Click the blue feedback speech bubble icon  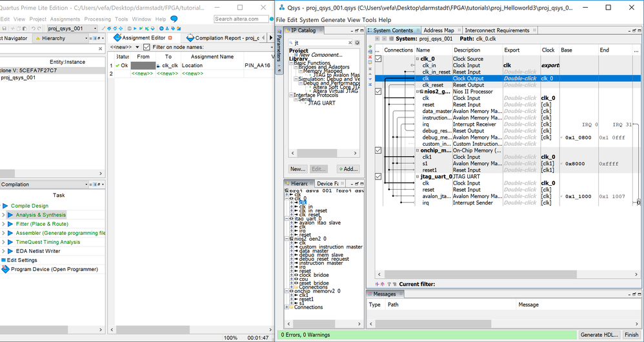(x=174, y=19)
